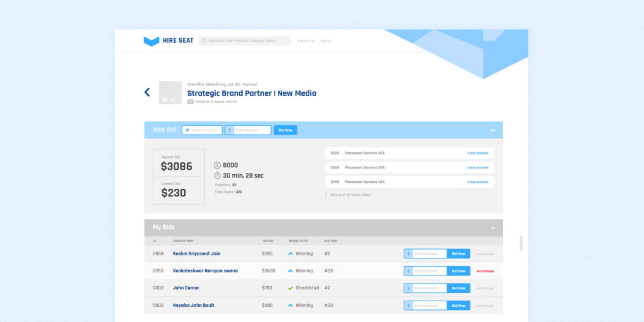The height and width of the screenshot is (322, 644).
Task: Click Bid Now for John Carner
Action: point(458,288)
